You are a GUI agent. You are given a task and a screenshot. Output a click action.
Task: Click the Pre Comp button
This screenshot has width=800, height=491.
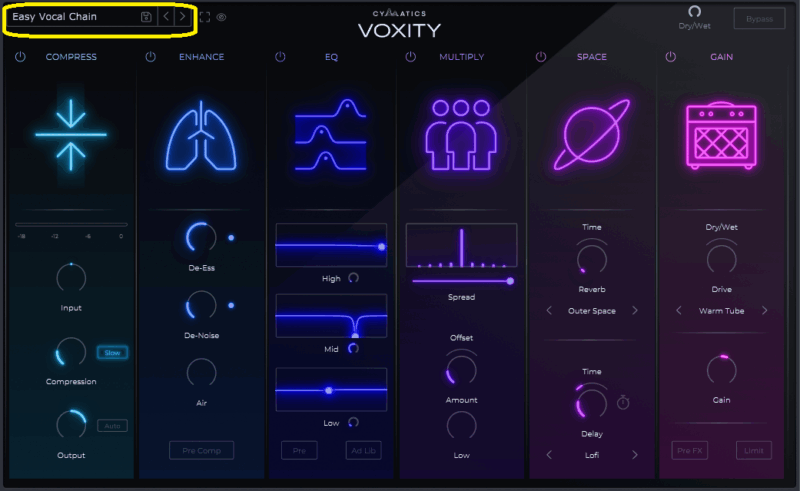point(202,451)
